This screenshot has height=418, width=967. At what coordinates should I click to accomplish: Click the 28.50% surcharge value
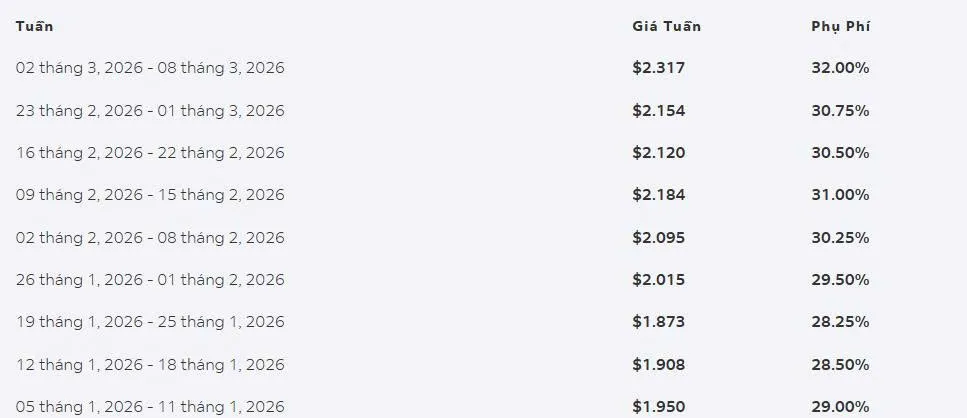840,364
